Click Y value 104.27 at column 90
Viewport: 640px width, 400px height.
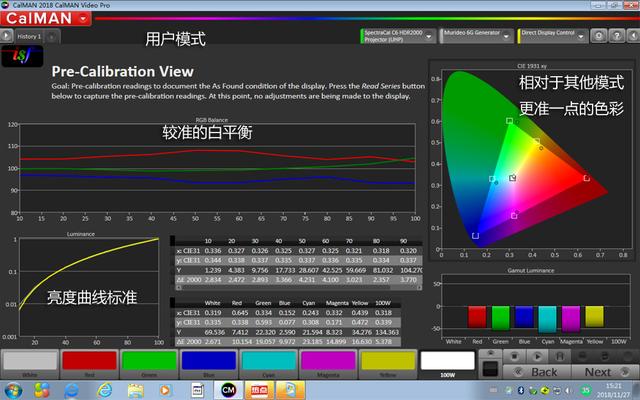click(x=411, y=270)
